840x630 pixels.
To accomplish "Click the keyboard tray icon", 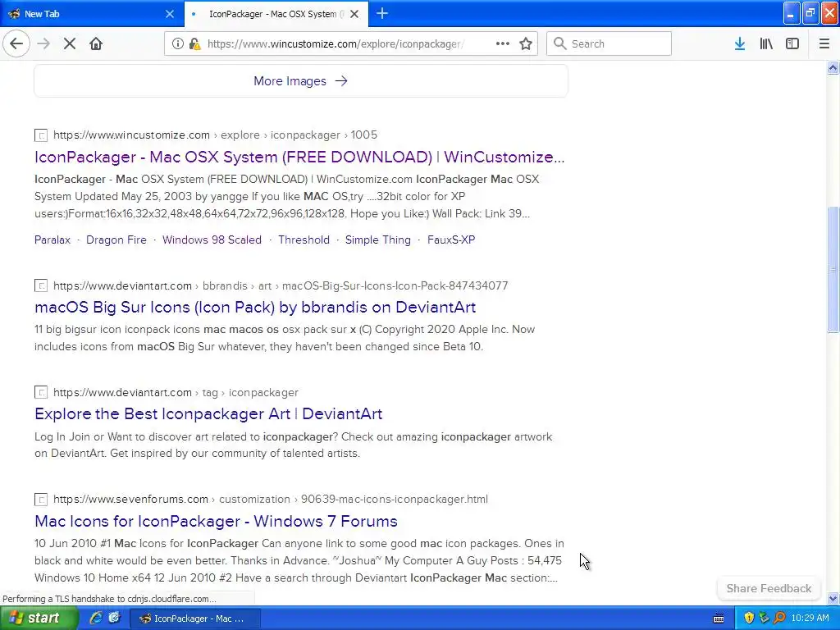I will [719, 619].
